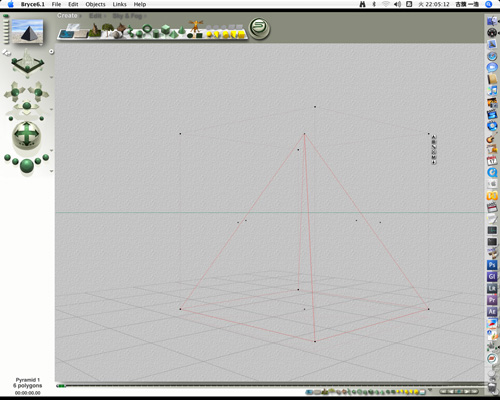Image resolution: width=500 pixels, height=400 pixels.
Task: Click the round Spirit/DAZ logo button
Action: (259, 29)
